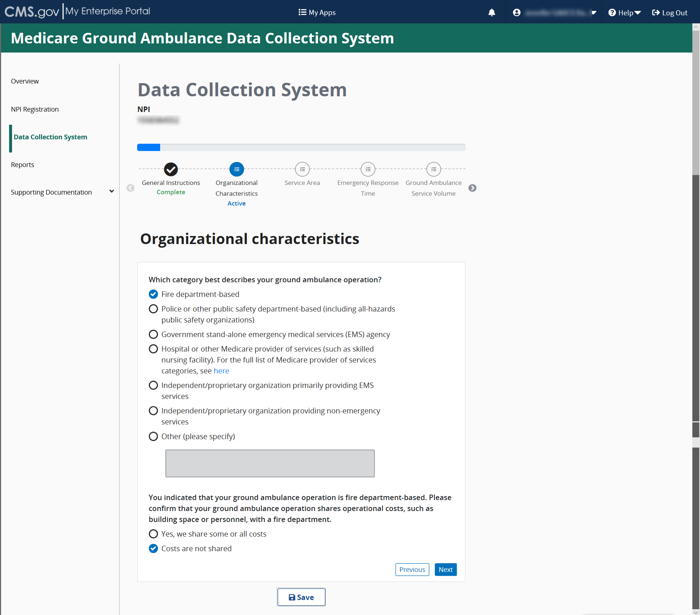This screenshot has height=615, width=700.
Task: Open the Medicare provider categories 'here' link
Action: coord(221,371)
